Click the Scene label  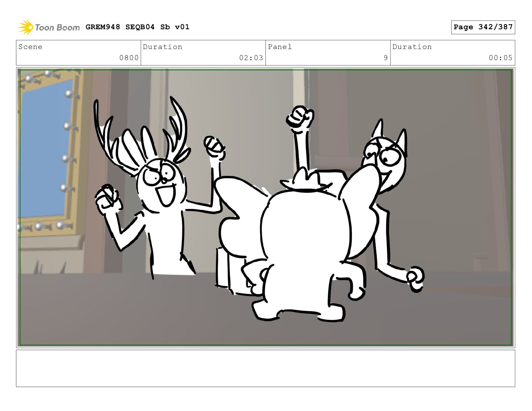(31, 47)
